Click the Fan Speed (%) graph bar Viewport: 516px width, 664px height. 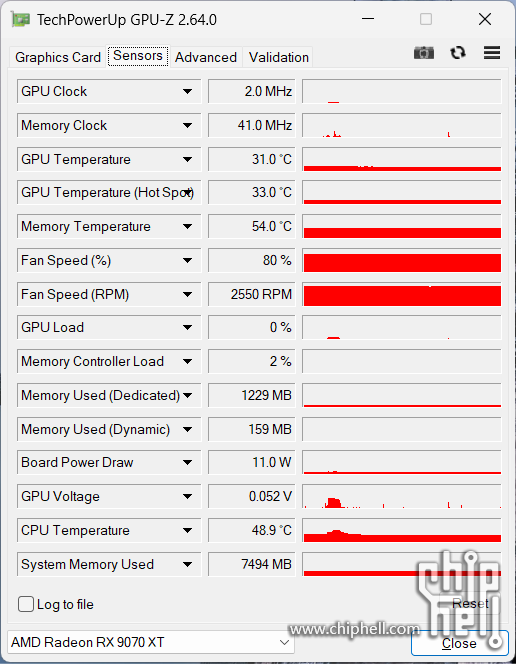click(402, 260)
